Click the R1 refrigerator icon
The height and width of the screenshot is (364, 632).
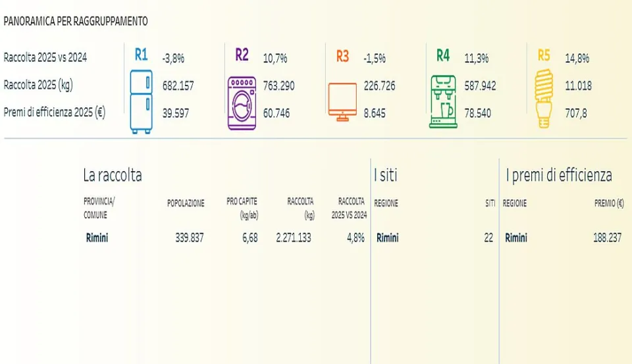point(140,101)
